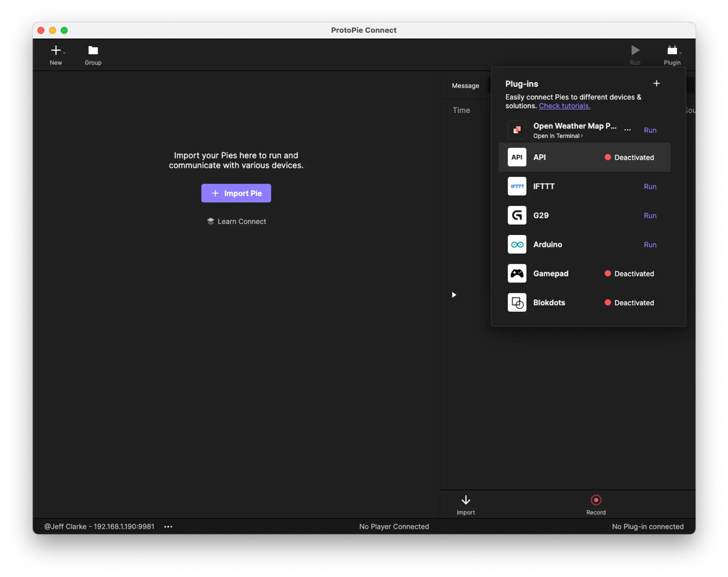
Task: Toggle the Blokdots Deactivated status
Action: (x=629, y=303)
